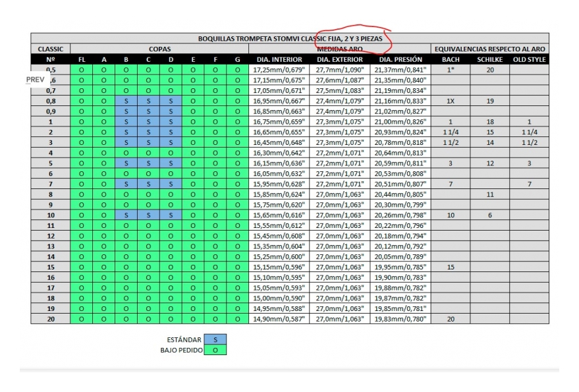Image resolution: width=579 pixels, height=392 pixels.
Task: Click interior diameter 15,25mm/0,600"
Action: [279, 256]
